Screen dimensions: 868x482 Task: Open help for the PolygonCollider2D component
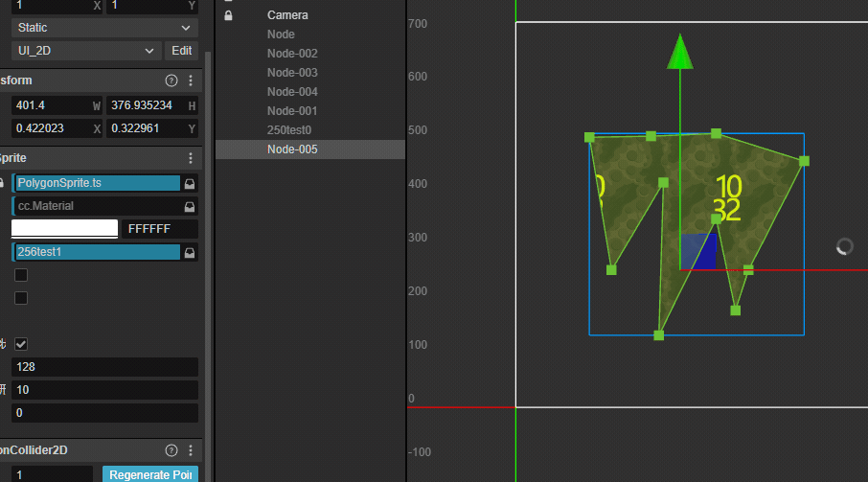click(171, 450)
